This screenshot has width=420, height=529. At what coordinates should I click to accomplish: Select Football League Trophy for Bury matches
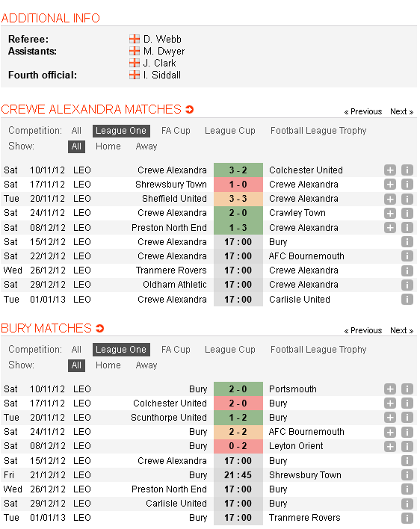(x=318, y=350)
